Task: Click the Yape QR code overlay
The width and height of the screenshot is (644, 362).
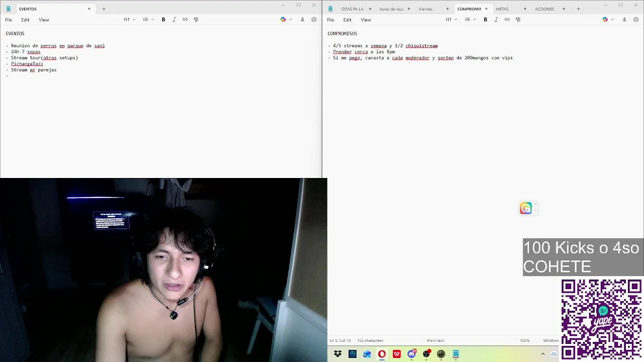Action: [601, 320]
